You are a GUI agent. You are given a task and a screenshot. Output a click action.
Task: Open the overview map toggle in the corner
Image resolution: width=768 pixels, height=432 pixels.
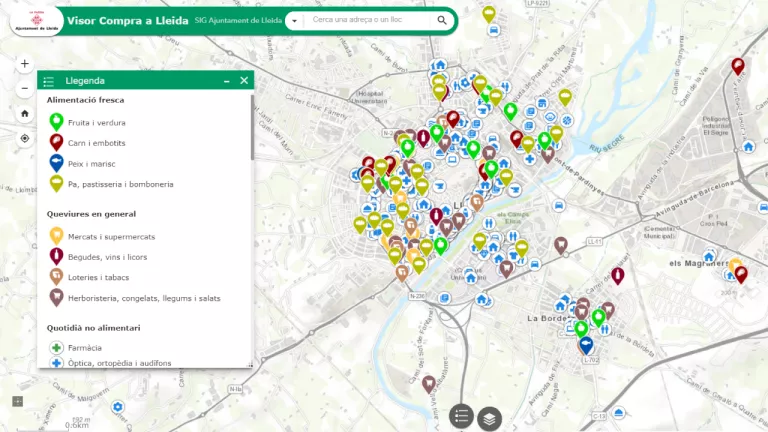point(18,402)
